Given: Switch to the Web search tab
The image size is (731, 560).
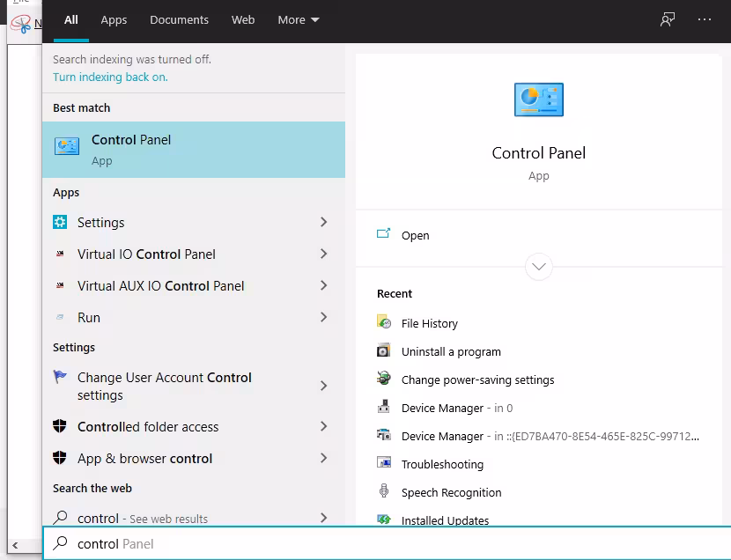Looking at the screenshot, I should (243, 19).
